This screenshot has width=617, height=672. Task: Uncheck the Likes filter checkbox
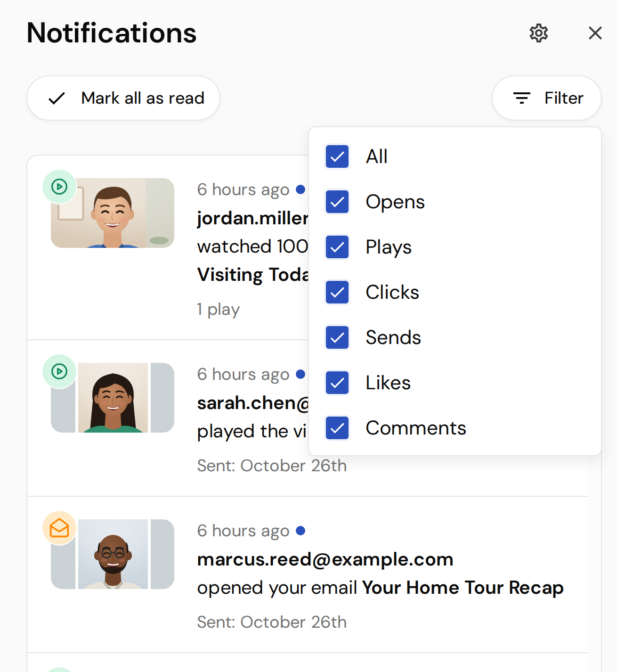(337, 383)
